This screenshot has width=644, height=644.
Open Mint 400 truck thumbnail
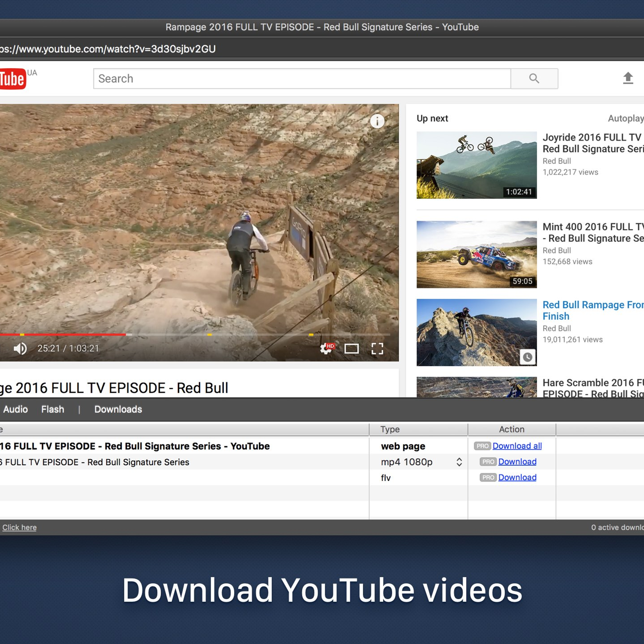(477, 254)
